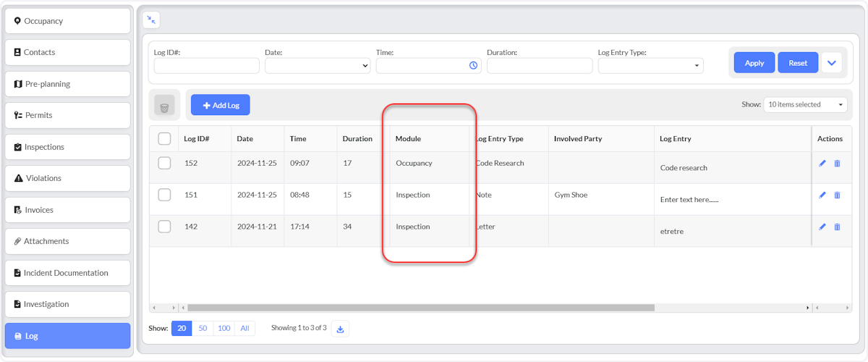Image resolution: width=868 pixels, height=362 pixels.
Task: Sort by the Log ID# column header
Action: [x=197, y=139]
